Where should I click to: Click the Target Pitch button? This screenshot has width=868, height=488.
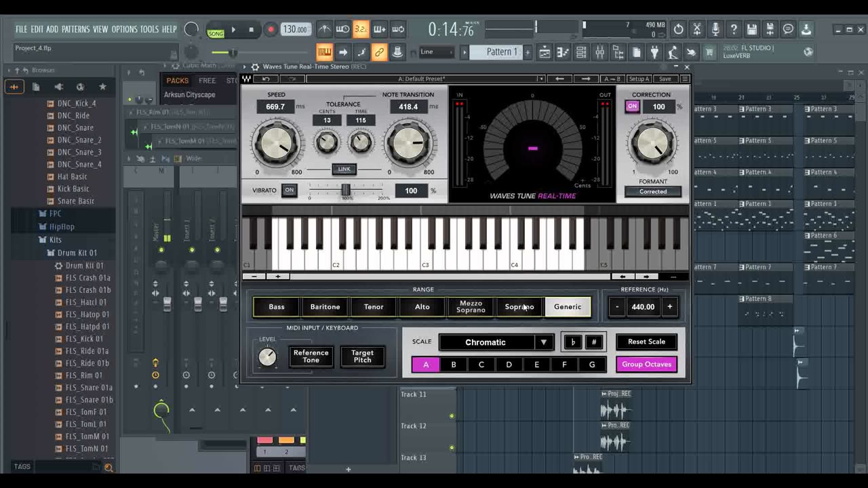(362, 357)
